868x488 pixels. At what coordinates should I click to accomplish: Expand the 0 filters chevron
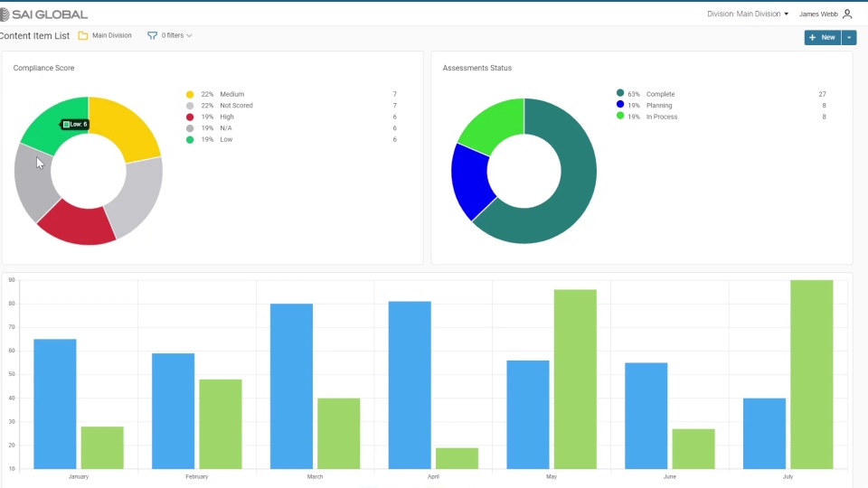pos(189,35)
